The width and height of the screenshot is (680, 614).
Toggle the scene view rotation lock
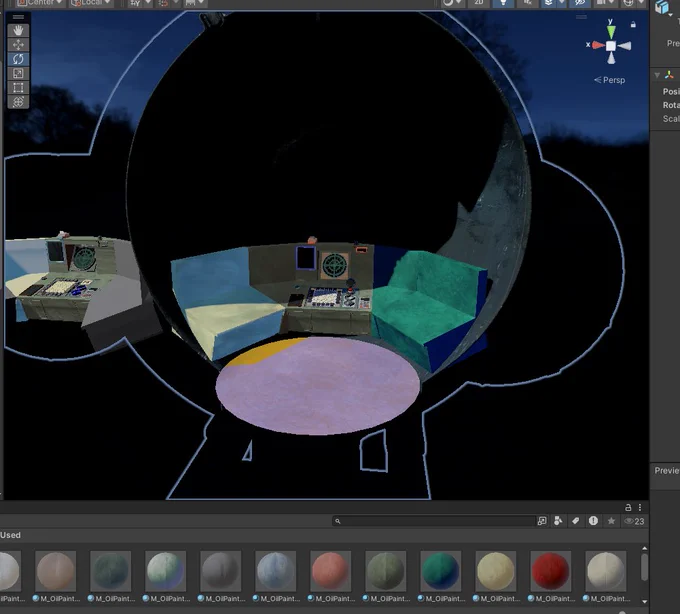click(633, 24)
